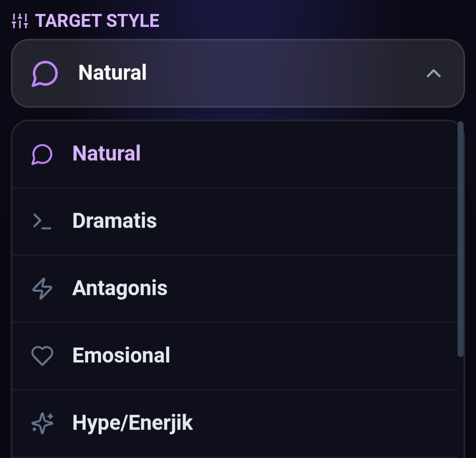
Task: Choose the Dramatis style option
Action: [115, 221]
